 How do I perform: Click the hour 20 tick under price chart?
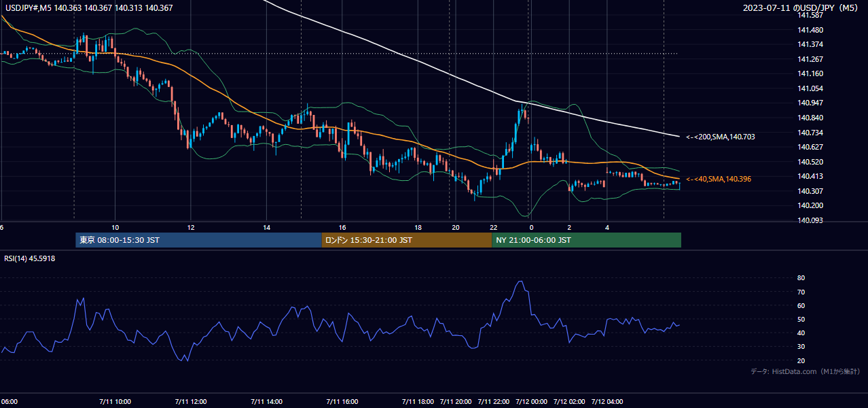[455, 227]
